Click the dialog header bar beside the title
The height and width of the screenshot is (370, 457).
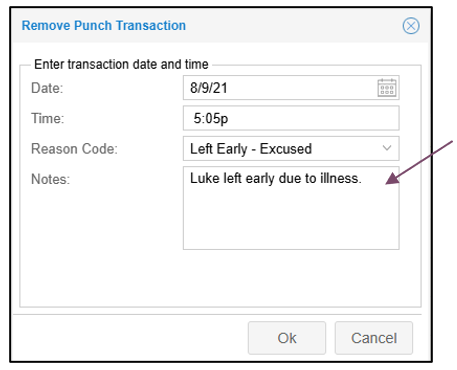(x=293, y=26)
